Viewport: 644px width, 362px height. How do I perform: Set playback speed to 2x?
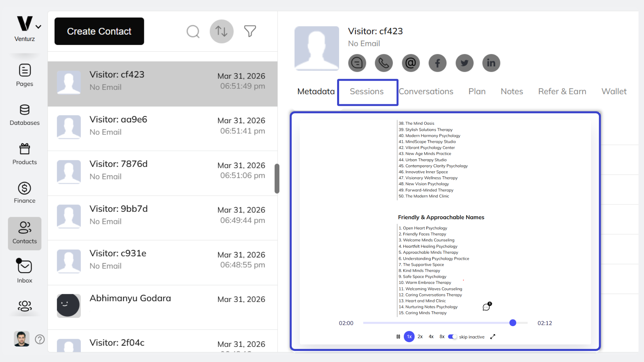click(x=420, y=337)
